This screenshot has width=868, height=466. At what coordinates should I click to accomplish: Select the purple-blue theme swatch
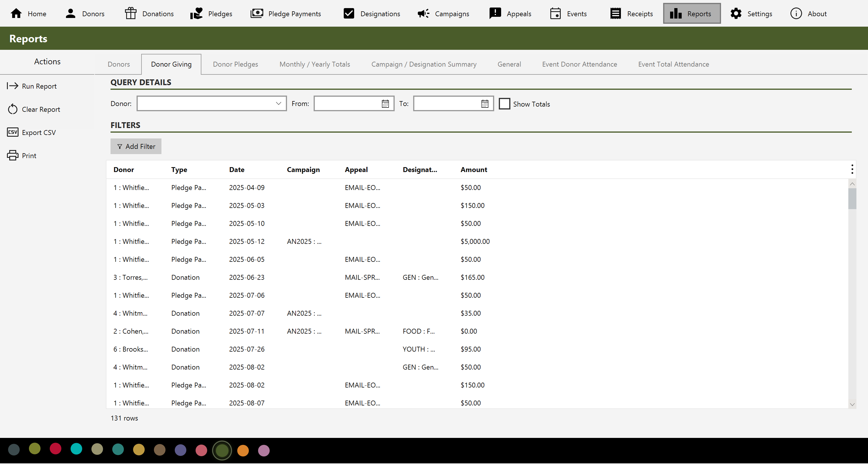(x=180, y=450)
